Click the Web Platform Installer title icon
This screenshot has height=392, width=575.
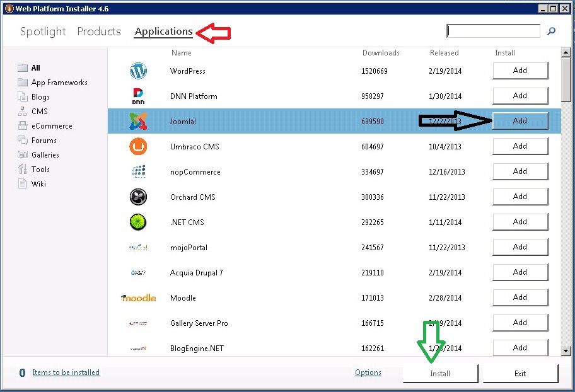(9, 8)
